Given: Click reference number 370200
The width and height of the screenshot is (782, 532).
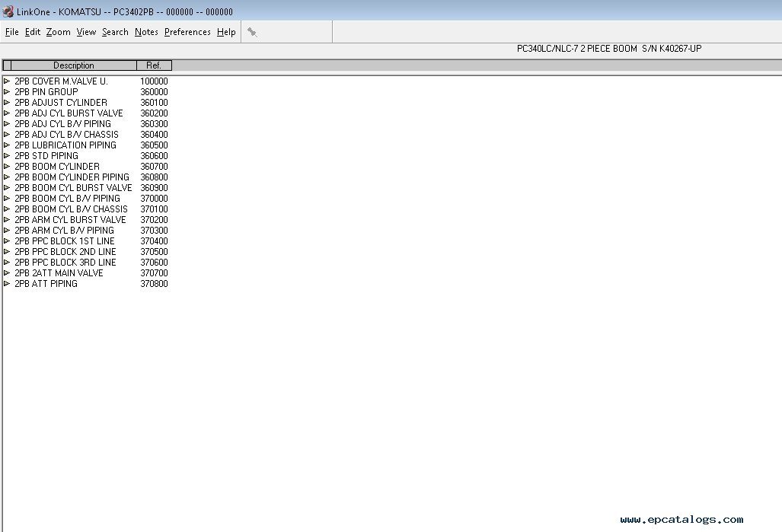Looking at the screenshot, I should coord(154,219).
